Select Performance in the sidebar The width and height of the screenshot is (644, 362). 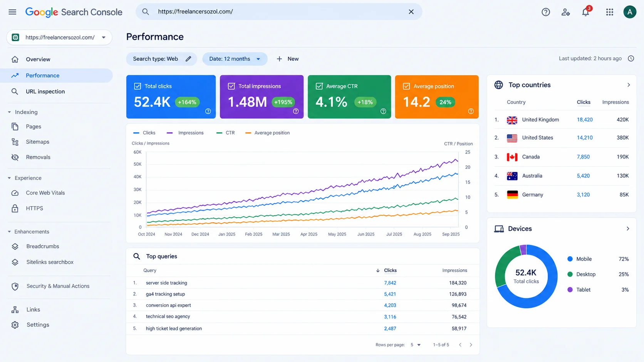pyautogui.click(x=56, y=75)
